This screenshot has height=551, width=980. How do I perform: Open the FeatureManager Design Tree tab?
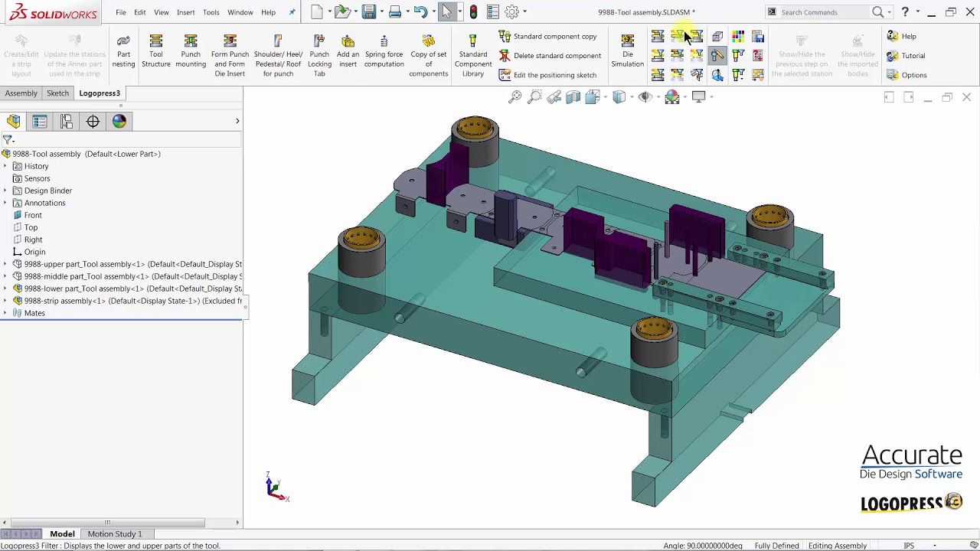click(14, 121)
